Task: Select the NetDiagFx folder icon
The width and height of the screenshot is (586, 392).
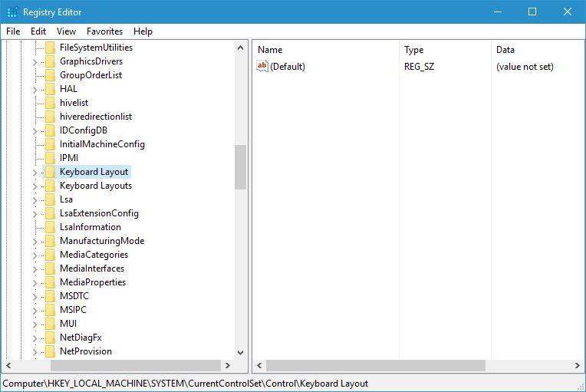Action: [x=50, y=338]
